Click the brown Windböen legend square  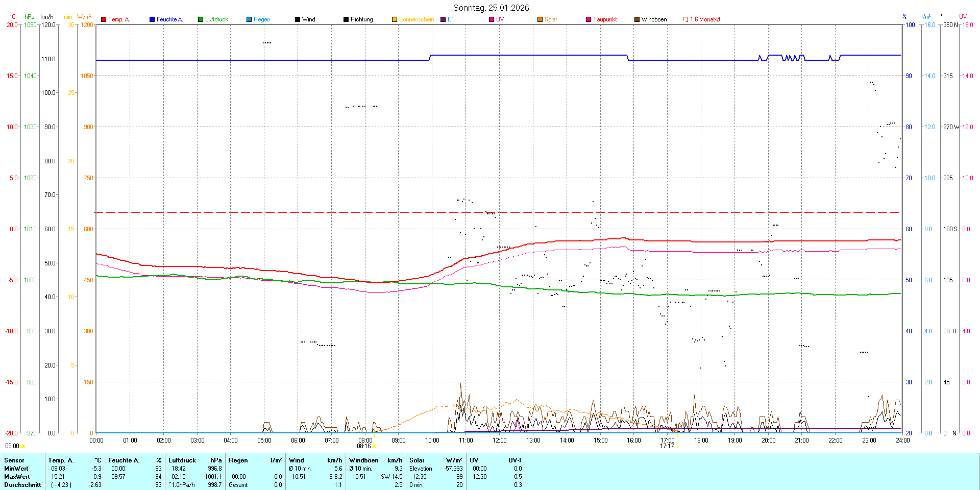pos(637,19)
